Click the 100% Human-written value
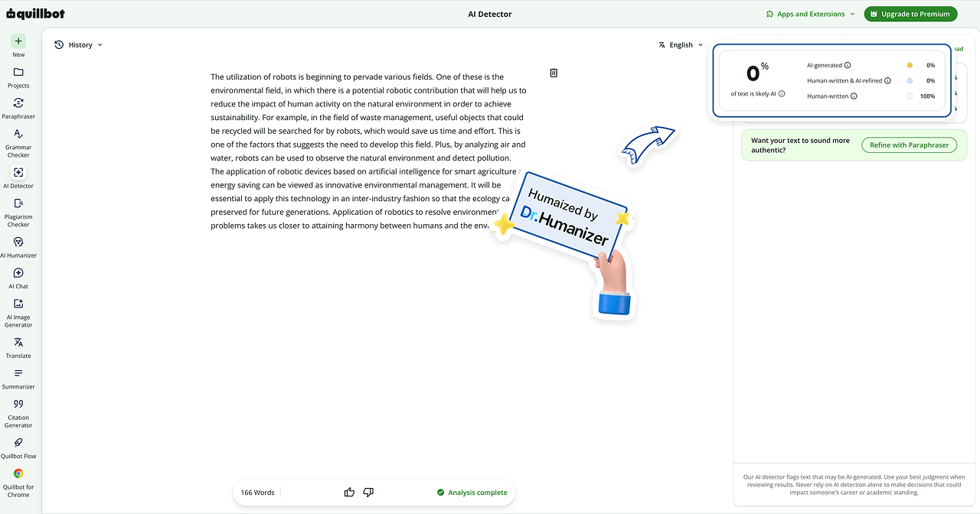 point(927,96)
